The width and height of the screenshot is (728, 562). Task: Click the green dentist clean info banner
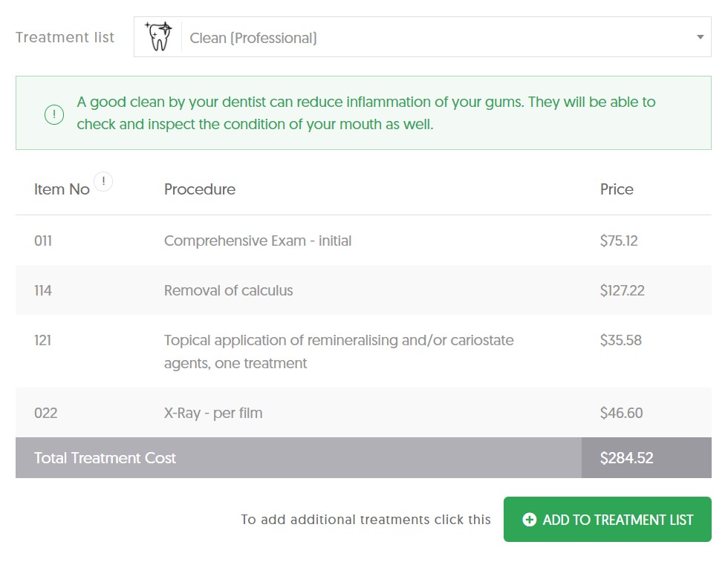tap(363, 113)
